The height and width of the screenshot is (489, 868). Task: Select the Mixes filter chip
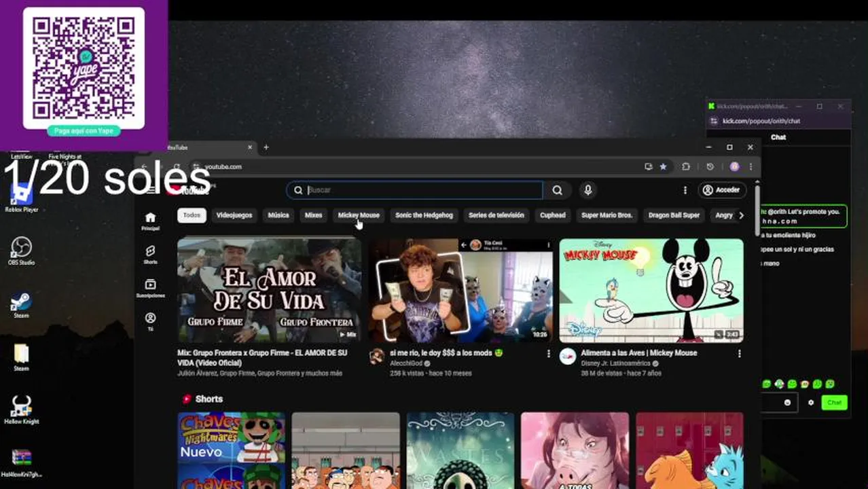coord(314,215)
